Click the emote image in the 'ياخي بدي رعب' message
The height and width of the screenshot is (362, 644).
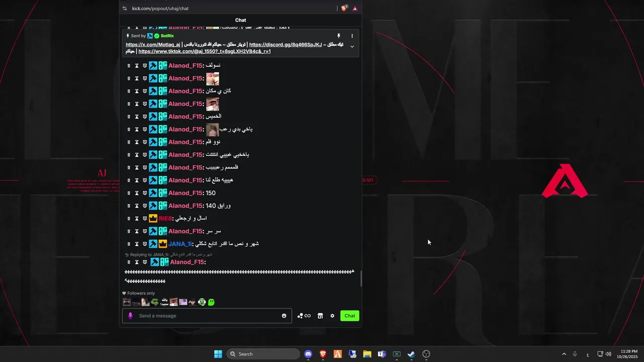(212, 129)
